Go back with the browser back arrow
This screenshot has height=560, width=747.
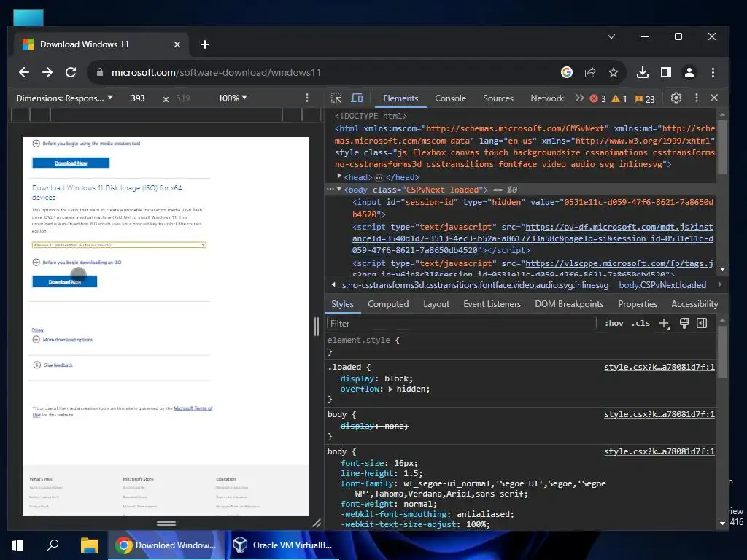tap(24, 72)
